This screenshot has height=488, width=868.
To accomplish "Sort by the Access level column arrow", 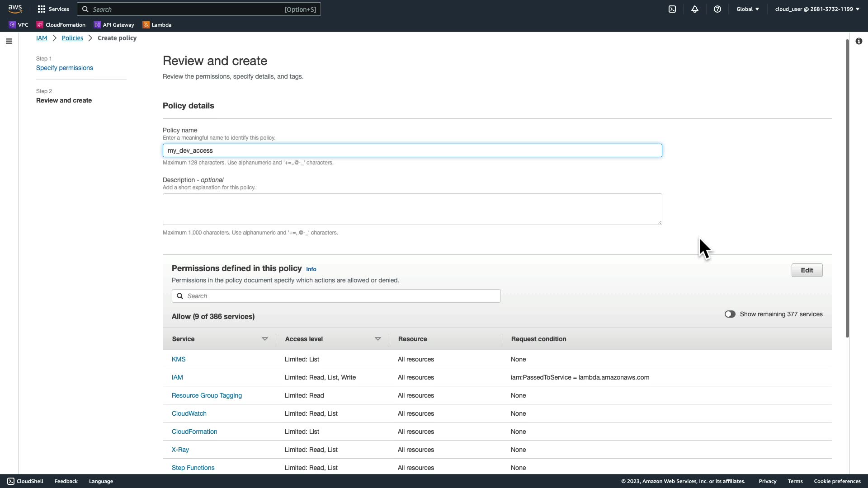I will pos(378,339).
